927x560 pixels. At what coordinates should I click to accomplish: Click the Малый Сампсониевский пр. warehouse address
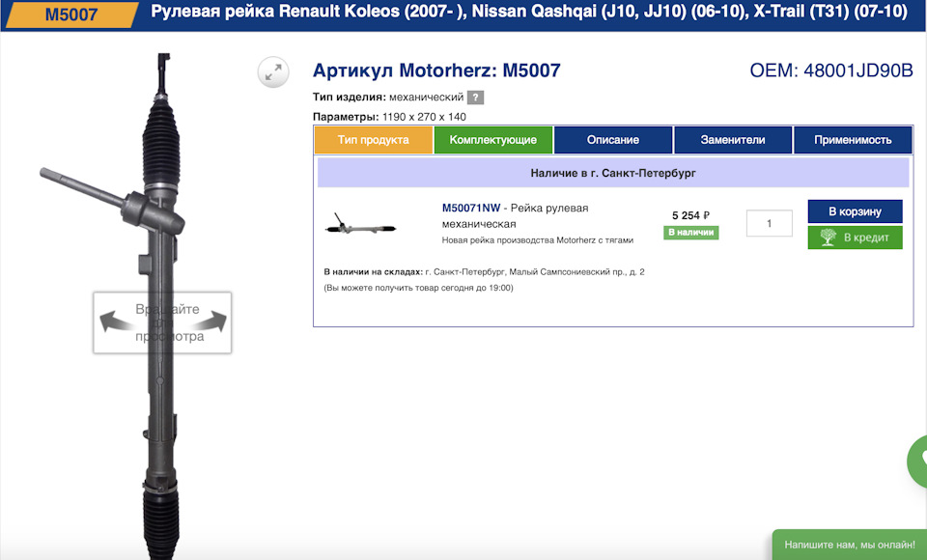534,272
